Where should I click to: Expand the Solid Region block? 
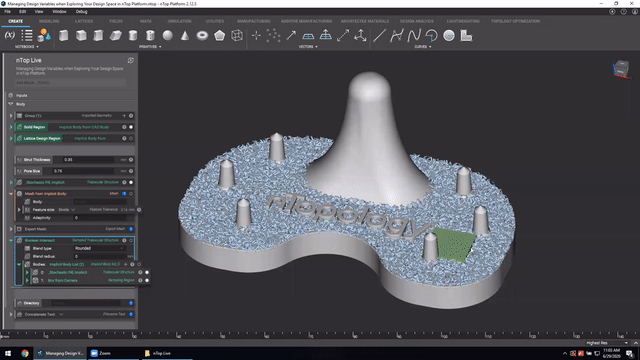click(11, 127)
